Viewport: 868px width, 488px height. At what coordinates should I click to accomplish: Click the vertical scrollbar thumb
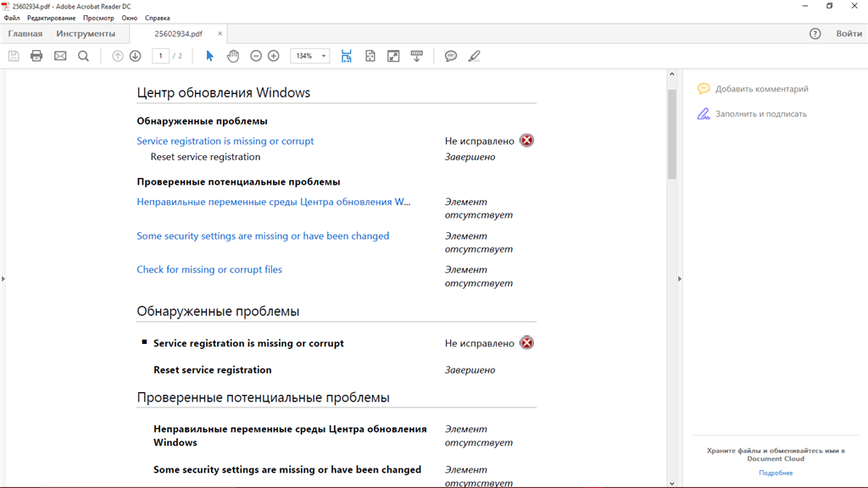672,134
